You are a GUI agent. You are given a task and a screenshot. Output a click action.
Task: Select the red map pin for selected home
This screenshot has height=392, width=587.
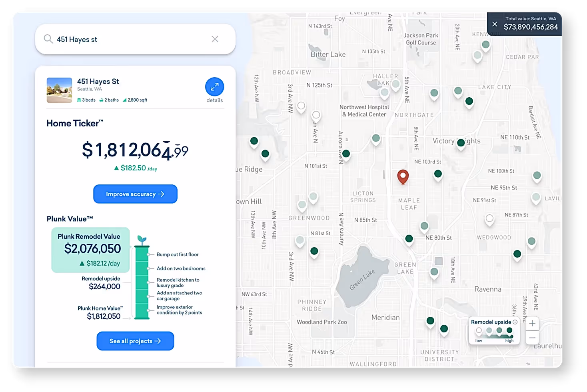[403, 176]
